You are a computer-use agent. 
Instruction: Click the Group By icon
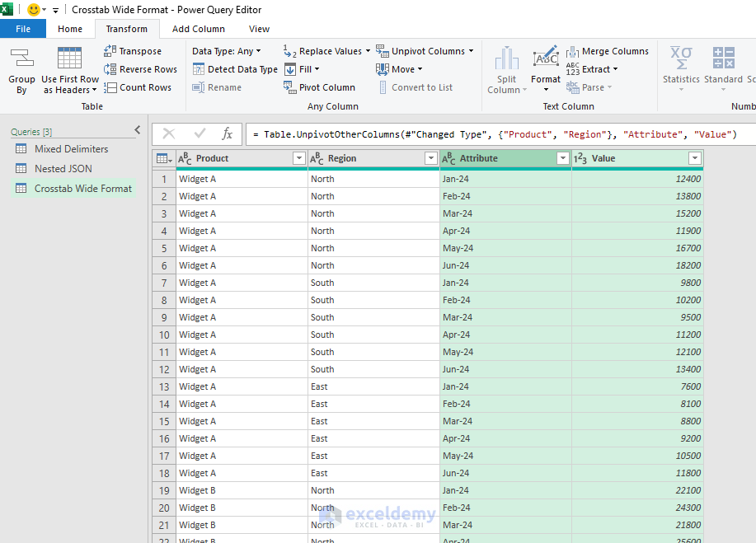pyautogui.click(x=21, y=58)
